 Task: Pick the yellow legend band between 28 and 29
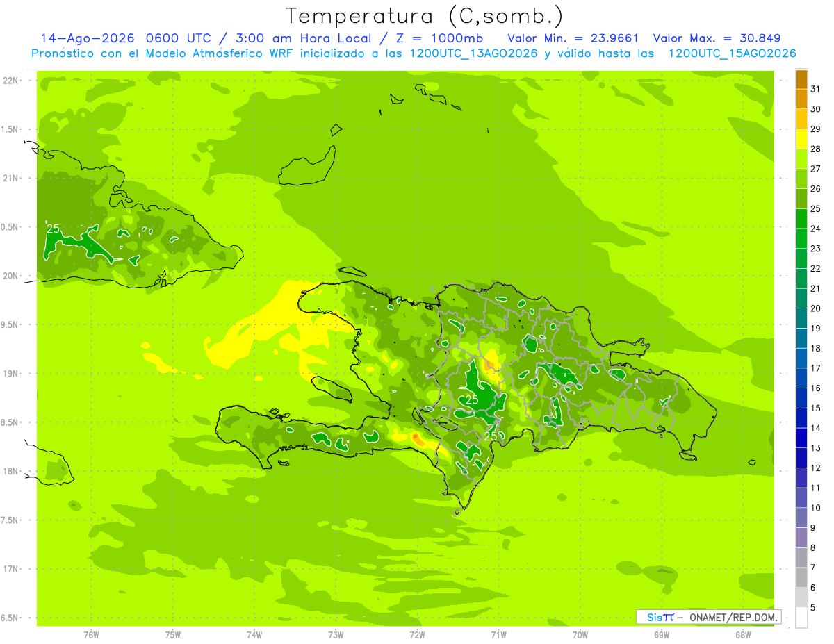801,139
